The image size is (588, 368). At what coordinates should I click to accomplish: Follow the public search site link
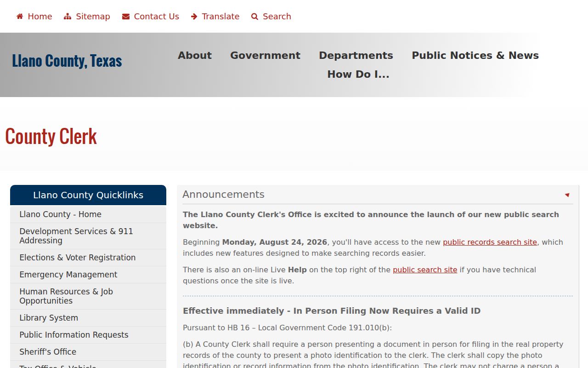click(x=425, y=270)
